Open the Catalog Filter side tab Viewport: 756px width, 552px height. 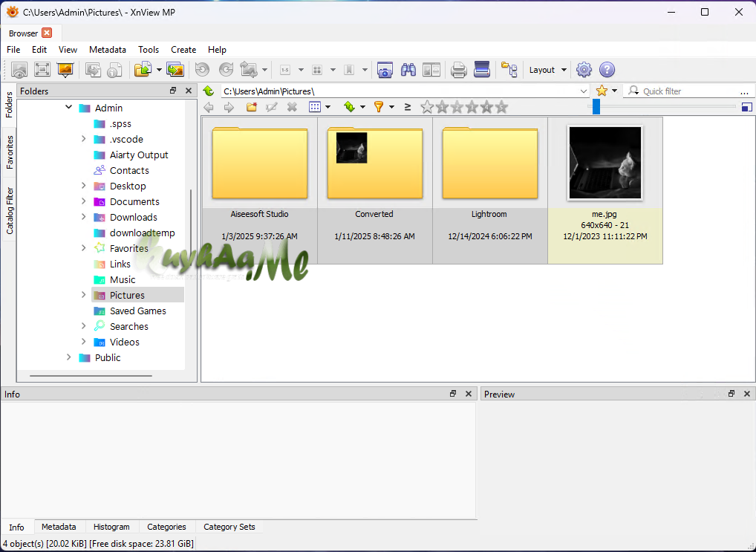(9, 211)
